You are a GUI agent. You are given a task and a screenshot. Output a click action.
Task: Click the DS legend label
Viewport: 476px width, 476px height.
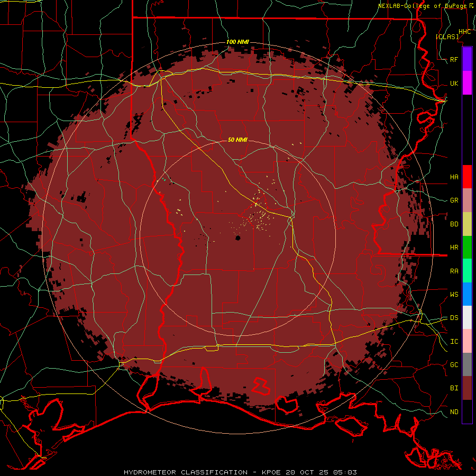[454, 318]
